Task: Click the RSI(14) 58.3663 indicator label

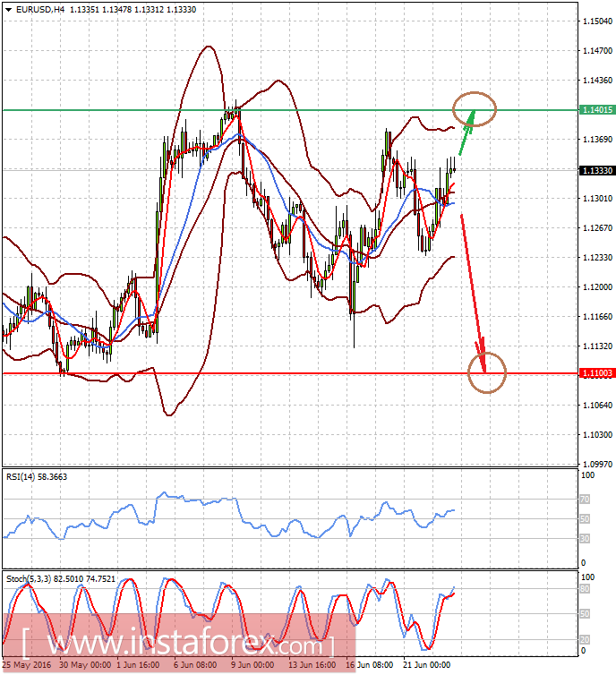Action: click(37, 477)
